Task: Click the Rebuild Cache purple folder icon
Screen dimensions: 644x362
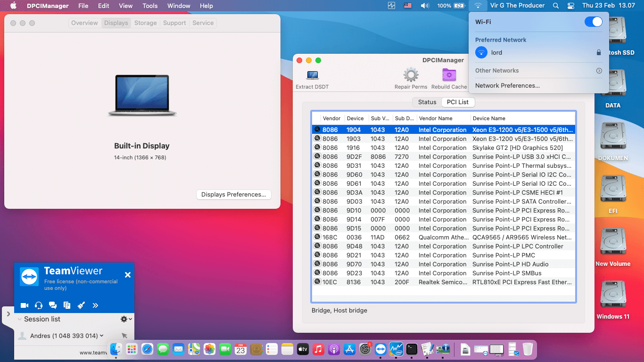Action: pos(449,74)
